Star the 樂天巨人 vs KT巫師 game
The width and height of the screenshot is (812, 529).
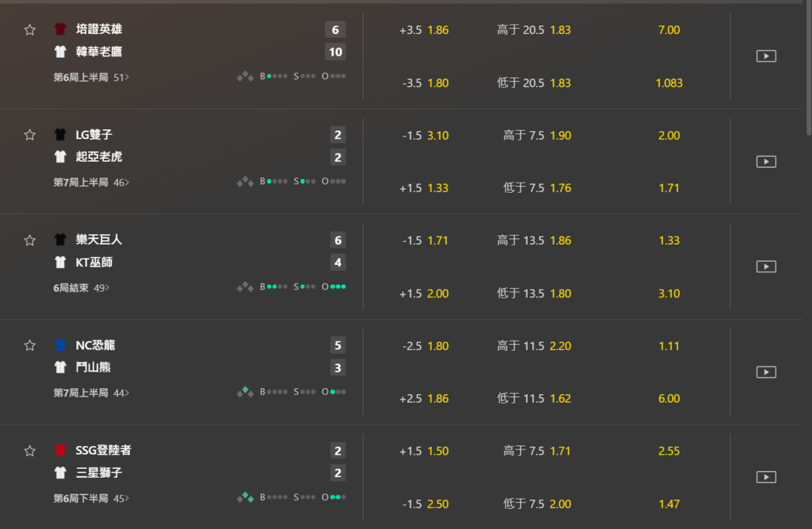(29, 240)
